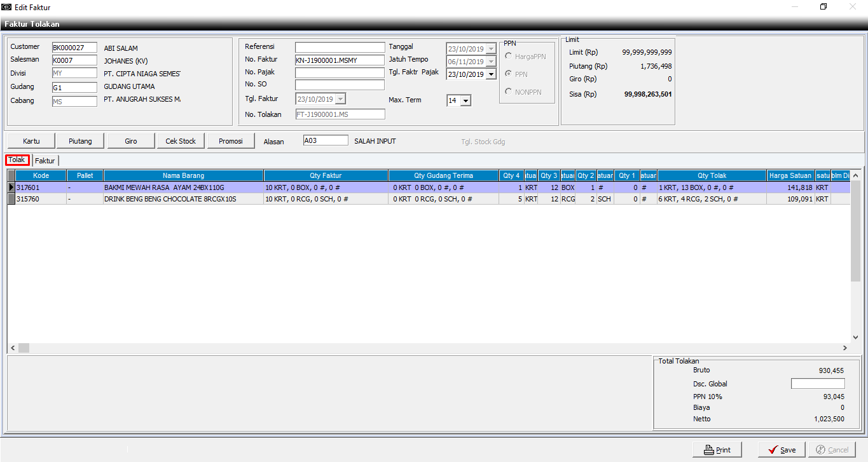Select the PPN radio option
The height and width of the screenshot is (462, 868).
[x=509, y=74]
